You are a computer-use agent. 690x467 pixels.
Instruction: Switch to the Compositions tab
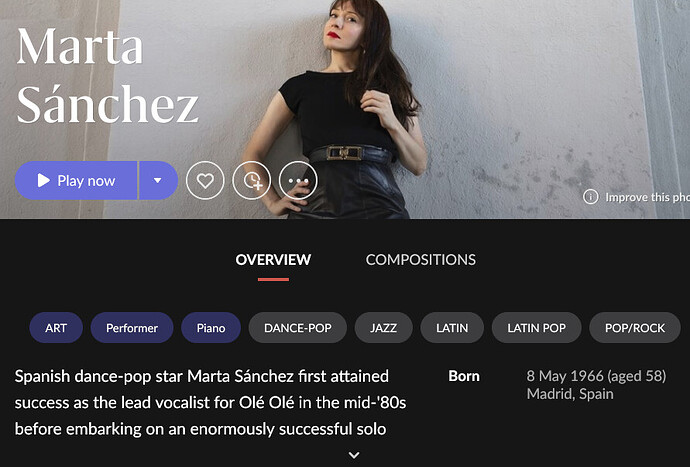(x=421, y=260)
